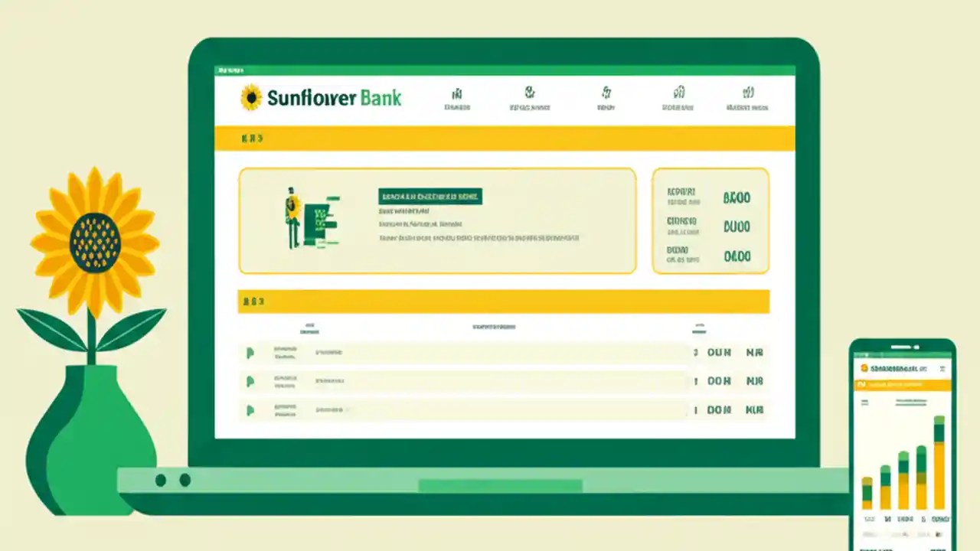This screenshot has width=980, height=551.
Task: Open the Payments icon in the navbar
Action: point(606,93)
